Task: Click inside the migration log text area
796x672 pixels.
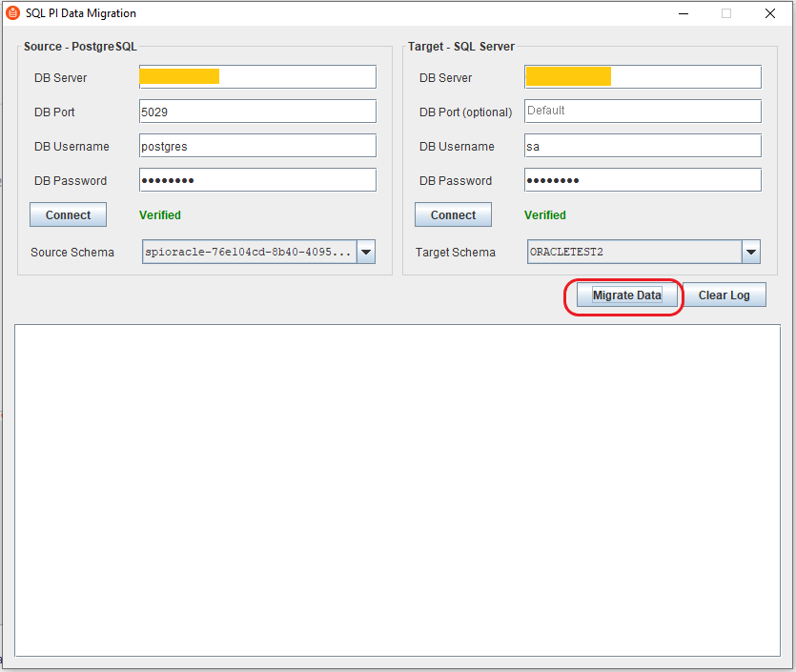Action: (398, 490)
